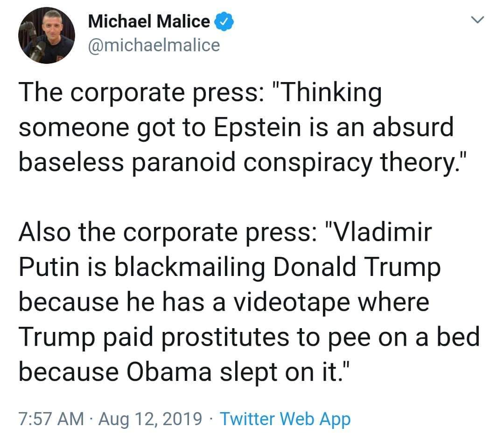Open the Twitter Web App source link
This screenshot has width=504, height=441.
click(285, 419)
